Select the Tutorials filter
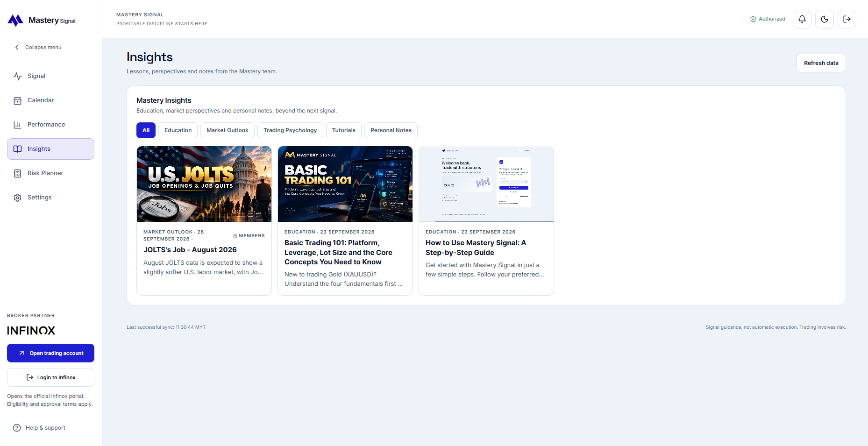 click(x=344, y=130)
